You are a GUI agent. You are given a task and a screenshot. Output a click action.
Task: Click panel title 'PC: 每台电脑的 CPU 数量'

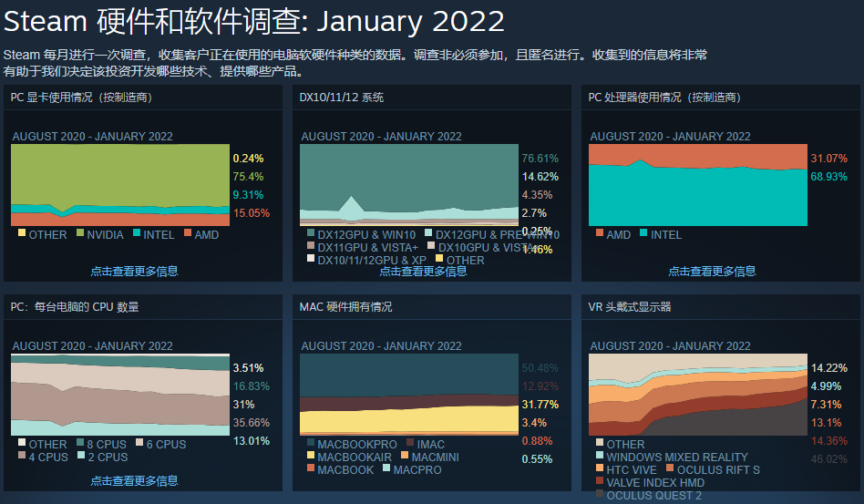click(x=75, y=307)
